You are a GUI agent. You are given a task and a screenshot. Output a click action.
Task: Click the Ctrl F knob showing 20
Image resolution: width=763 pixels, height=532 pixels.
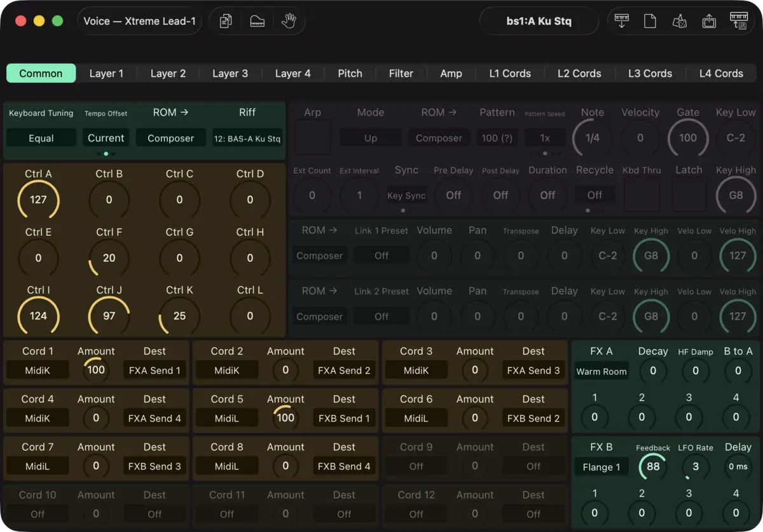pyautogui.click(x=109, y=257)
